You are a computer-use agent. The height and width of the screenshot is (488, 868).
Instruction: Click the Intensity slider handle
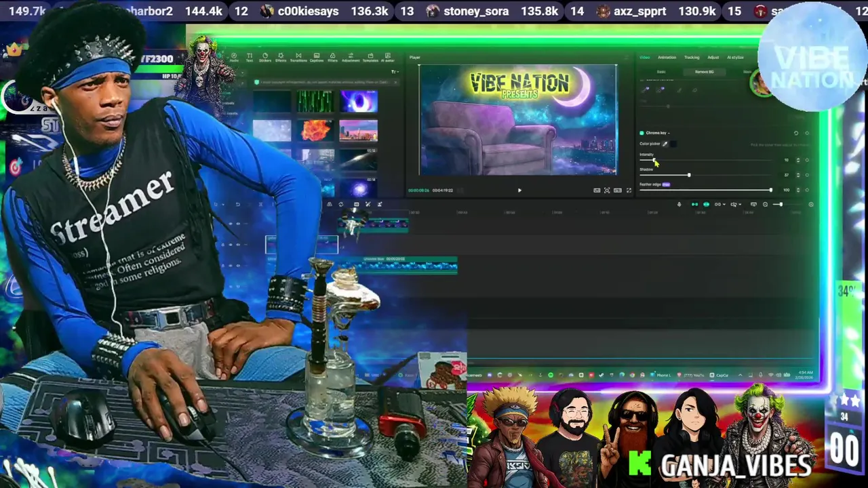pyautogui.click(x=654, y=160)
